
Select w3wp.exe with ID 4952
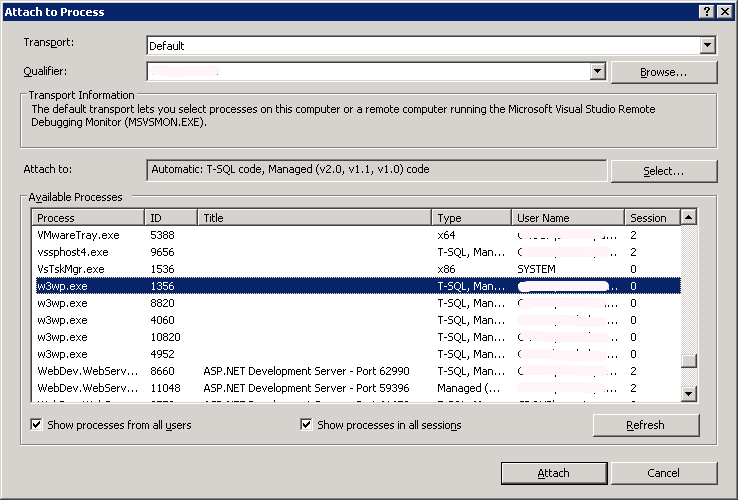[x=358, y=354]
